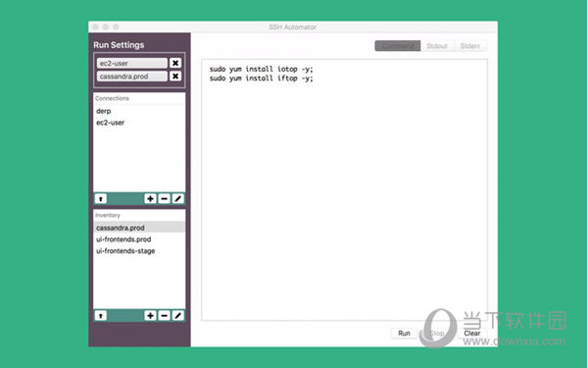Viewport: 588px width, 368px height.
Task: Select ec2-user in Connections list
Action: point(139,123)
